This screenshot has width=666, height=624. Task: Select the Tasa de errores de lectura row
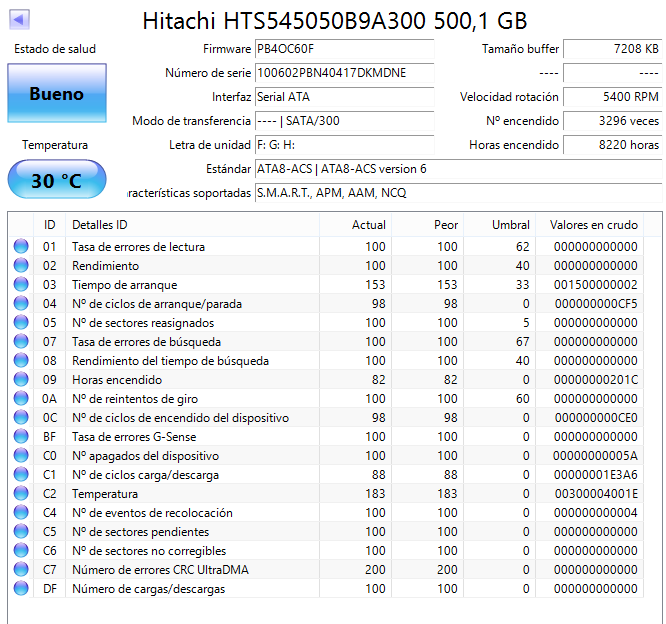point(326,246)
